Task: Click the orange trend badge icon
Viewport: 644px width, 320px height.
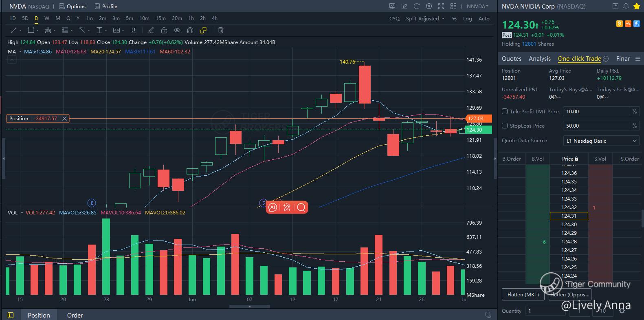Action: pos(628,24)
